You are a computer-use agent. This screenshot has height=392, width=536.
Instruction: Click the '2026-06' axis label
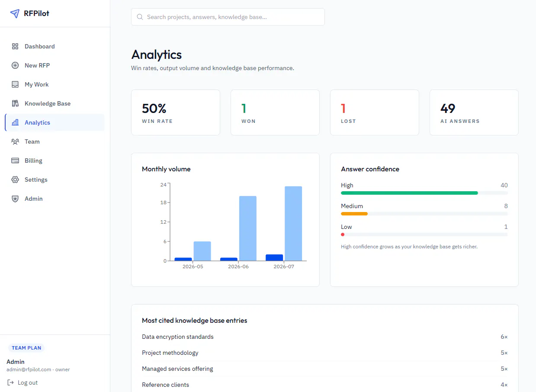click(x=238, y=267)
